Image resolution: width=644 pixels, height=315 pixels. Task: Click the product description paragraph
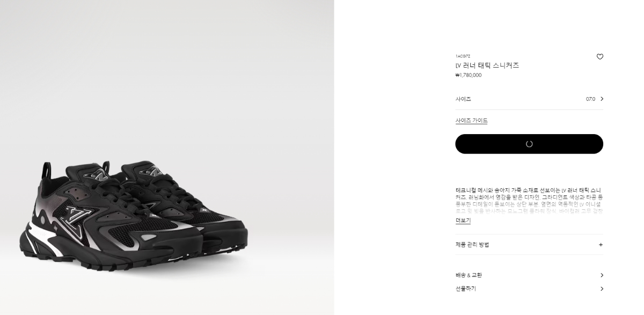point(529,201)
